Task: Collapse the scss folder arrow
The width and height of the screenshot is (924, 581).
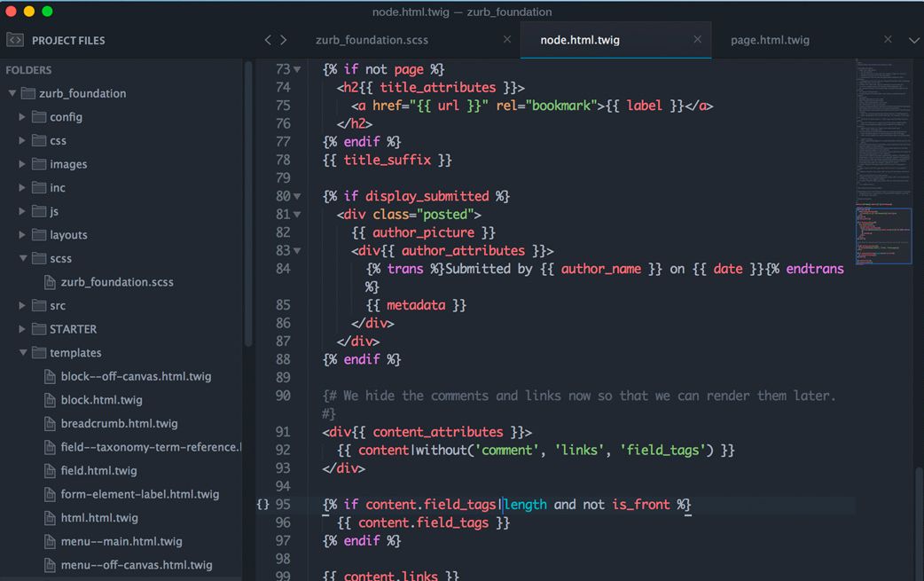Action: point(22,258)
